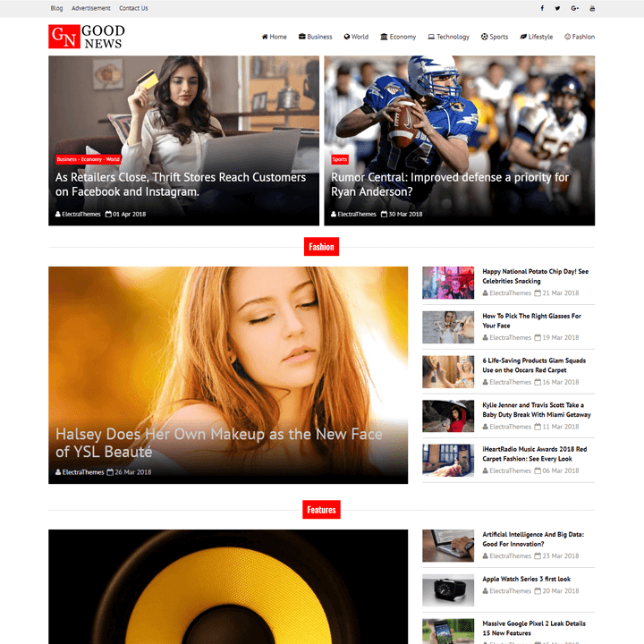Open the YouTube social icon
This screenshot has height=644, width=644.
592,8
